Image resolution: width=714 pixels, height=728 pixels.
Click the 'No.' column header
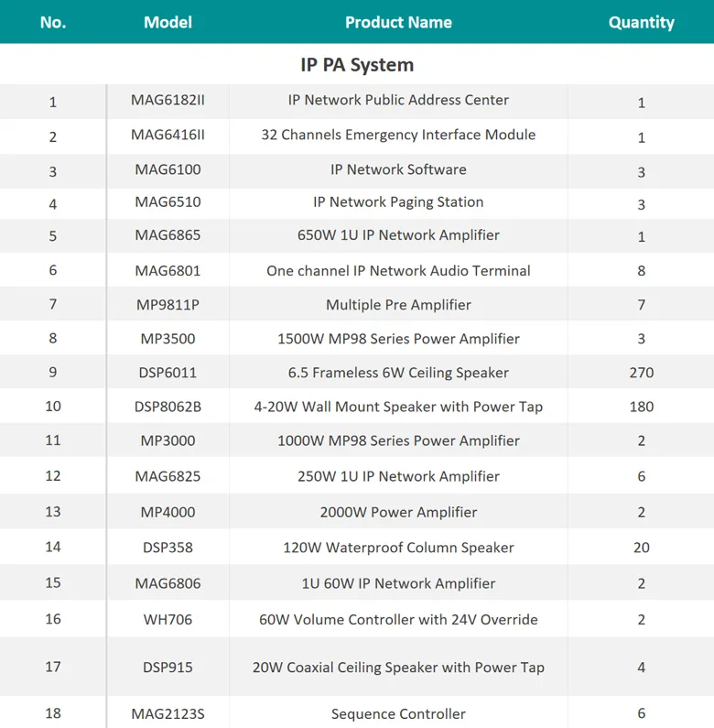click(x=53, y=22)
